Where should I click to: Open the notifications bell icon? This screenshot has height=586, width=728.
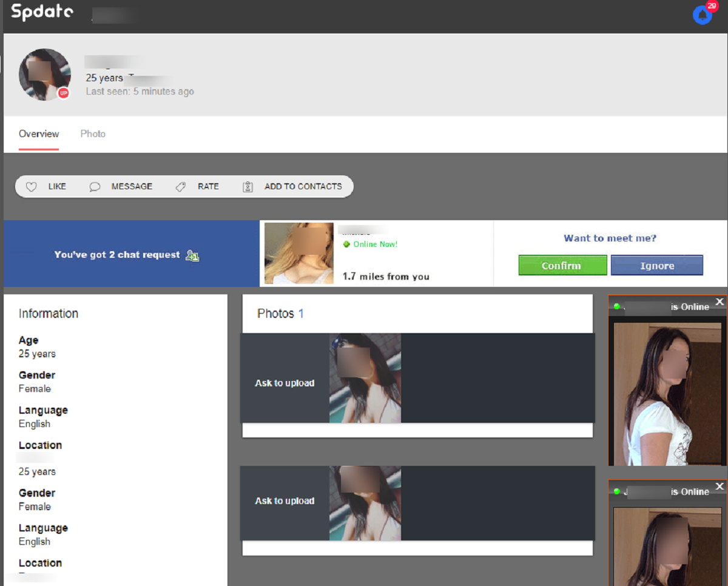[x=702, y=15]
